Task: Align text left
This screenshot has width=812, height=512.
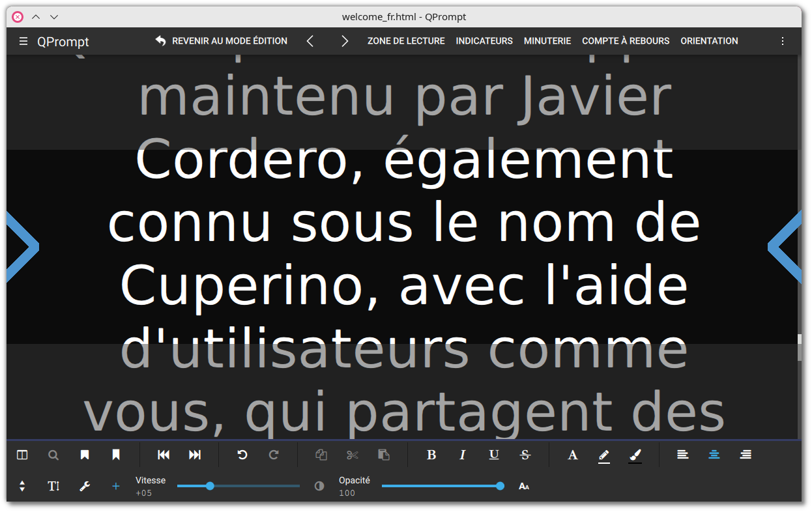Action: [x=682, y=455]
